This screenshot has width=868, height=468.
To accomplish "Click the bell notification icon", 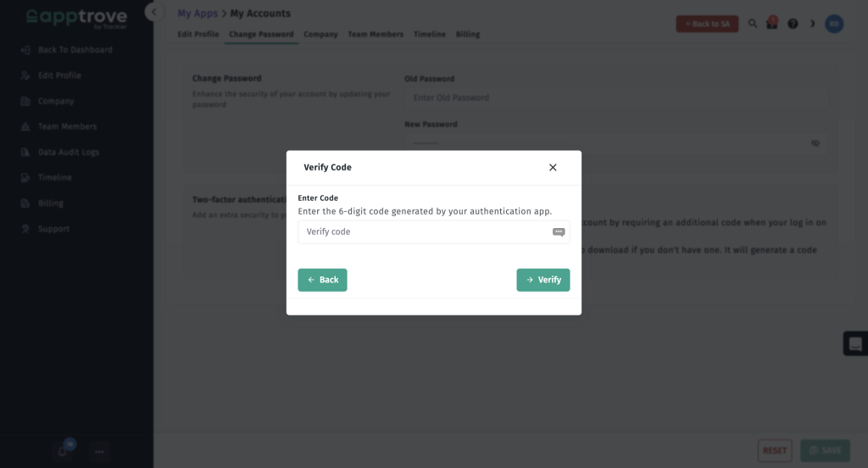I will tap(63, 451).
